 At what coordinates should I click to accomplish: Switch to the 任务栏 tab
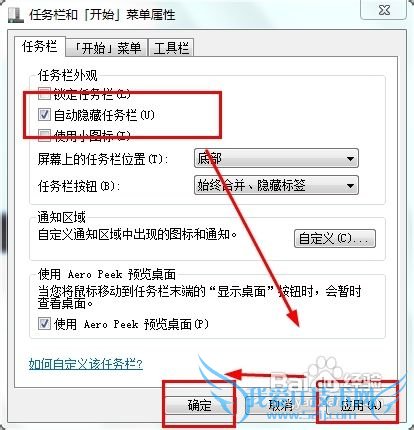click(x=39, y=46)
